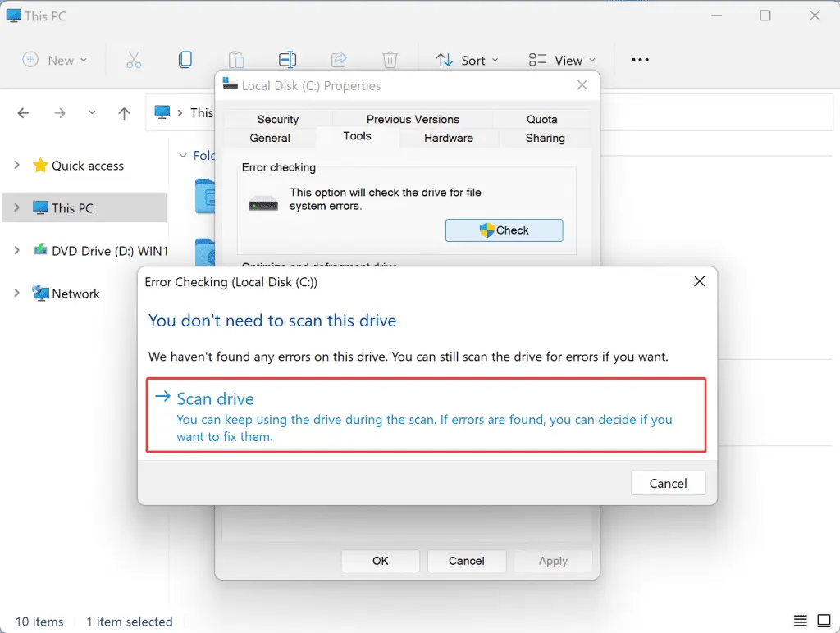Open recent locations chevron beside forward arrow
Image resolution: width=840 pixels, height=633 pixels.
(x=92, y=112)
